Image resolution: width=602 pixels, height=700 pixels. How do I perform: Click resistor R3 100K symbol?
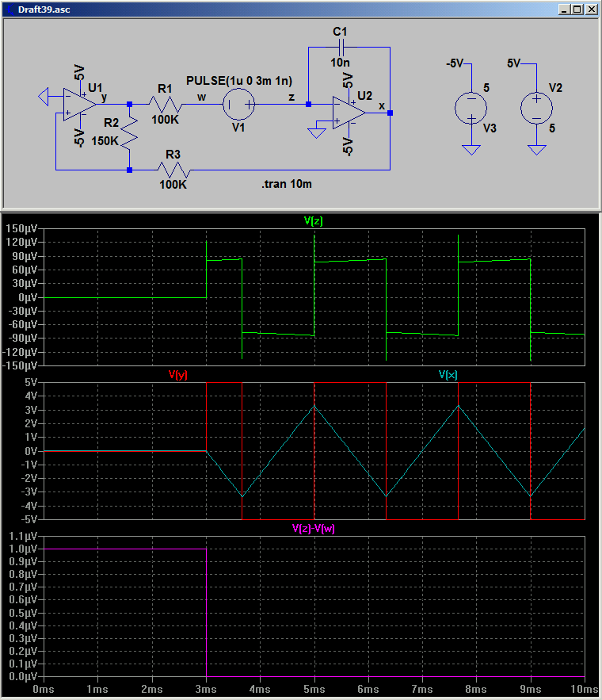tap(174, 170)
